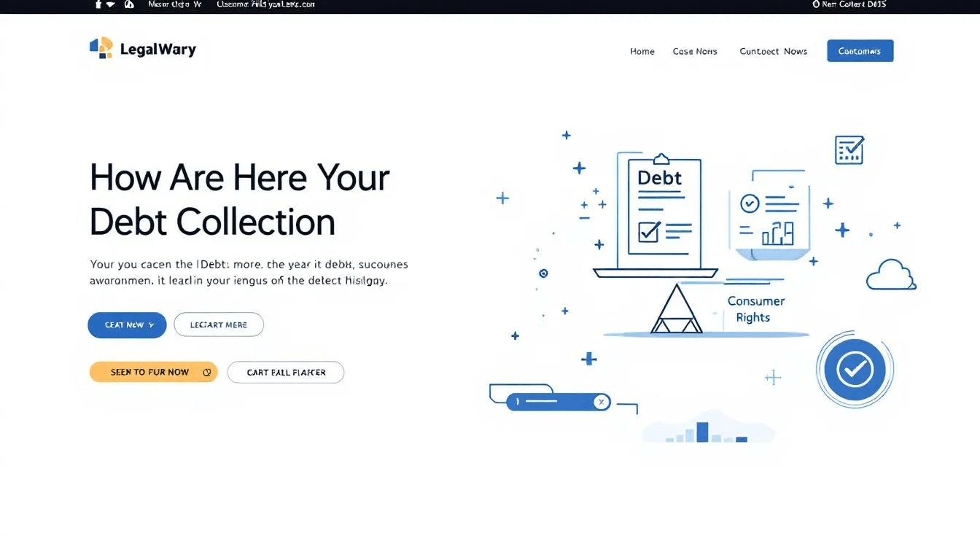
Task: Click the heart icon in top bar
Action: [111, 4]
